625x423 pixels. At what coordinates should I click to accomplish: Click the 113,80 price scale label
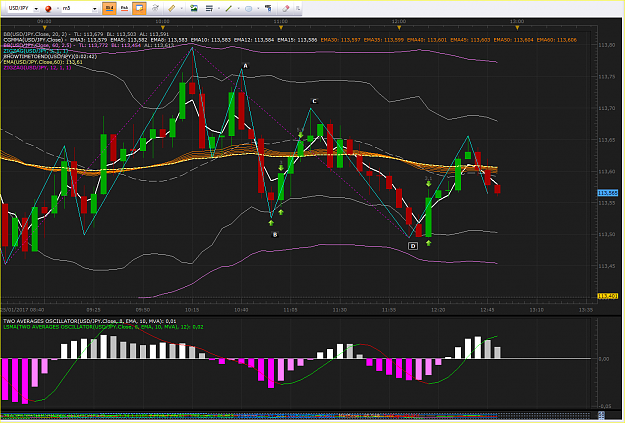(606, 45)
